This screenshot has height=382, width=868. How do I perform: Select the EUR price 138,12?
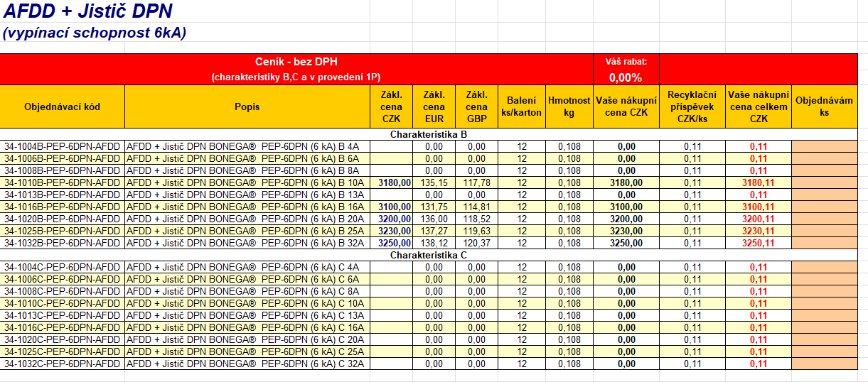pos(434,243)
